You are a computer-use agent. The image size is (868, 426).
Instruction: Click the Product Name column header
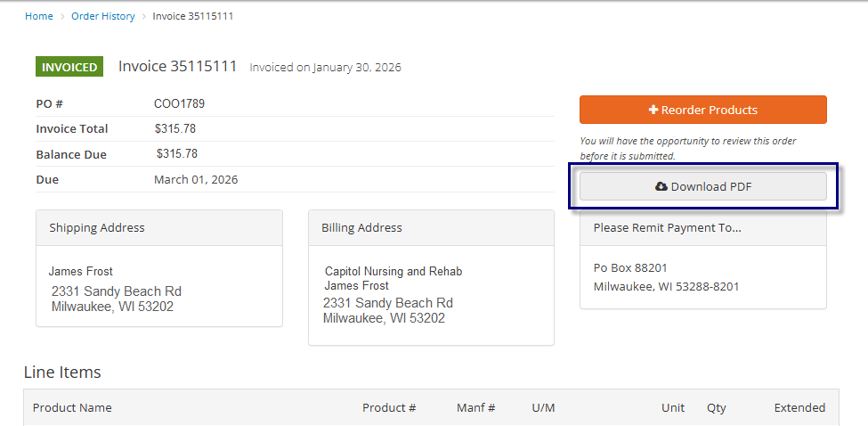pos(72,407)
